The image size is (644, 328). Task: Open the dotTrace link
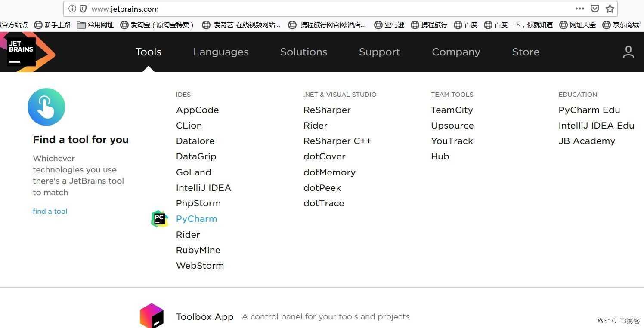324,203
